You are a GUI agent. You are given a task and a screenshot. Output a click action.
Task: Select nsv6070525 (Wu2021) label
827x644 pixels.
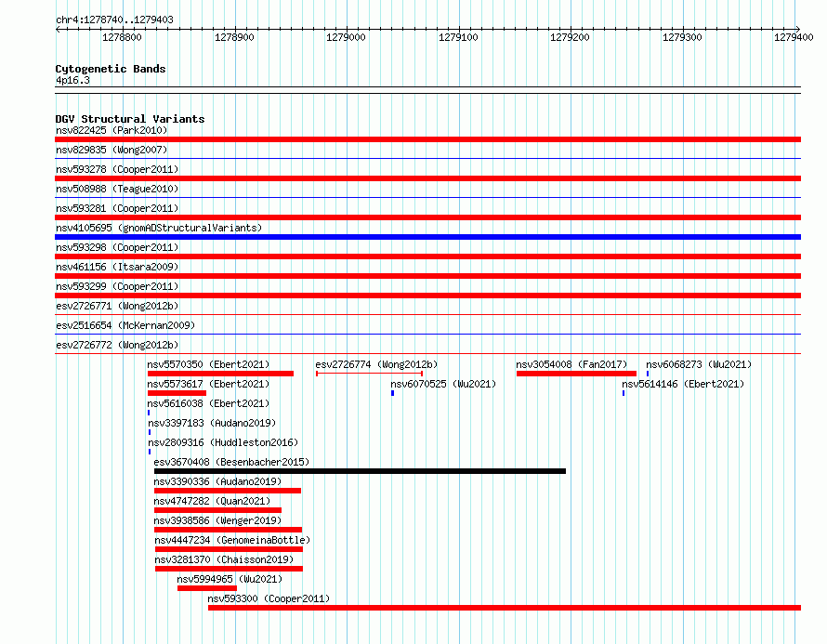tap(443, 384)
